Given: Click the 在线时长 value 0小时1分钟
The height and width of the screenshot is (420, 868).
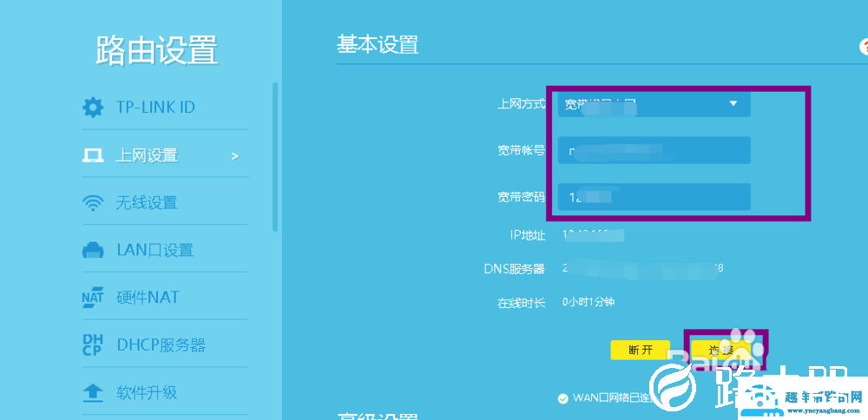Looking at the screenshot, I should click(x=589, y=302).
